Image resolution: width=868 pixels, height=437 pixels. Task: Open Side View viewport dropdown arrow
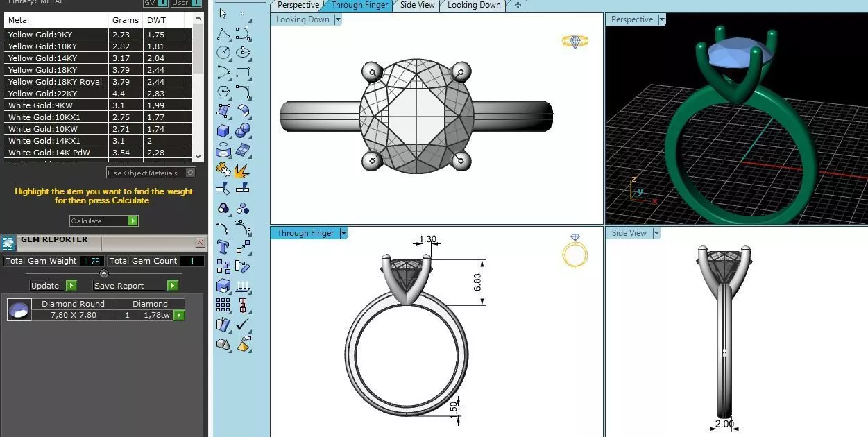click(x=656, y=233)
